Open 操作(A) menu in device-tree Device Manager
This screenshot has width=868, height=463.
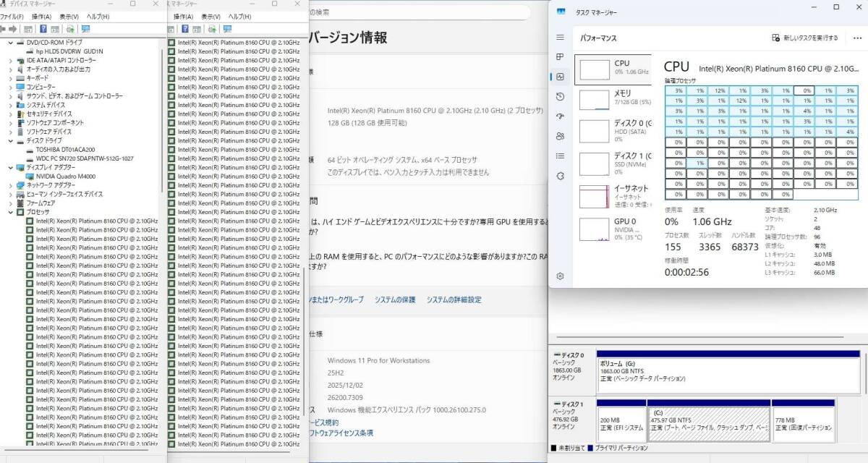pyautogui.click(x=42, y=16)
